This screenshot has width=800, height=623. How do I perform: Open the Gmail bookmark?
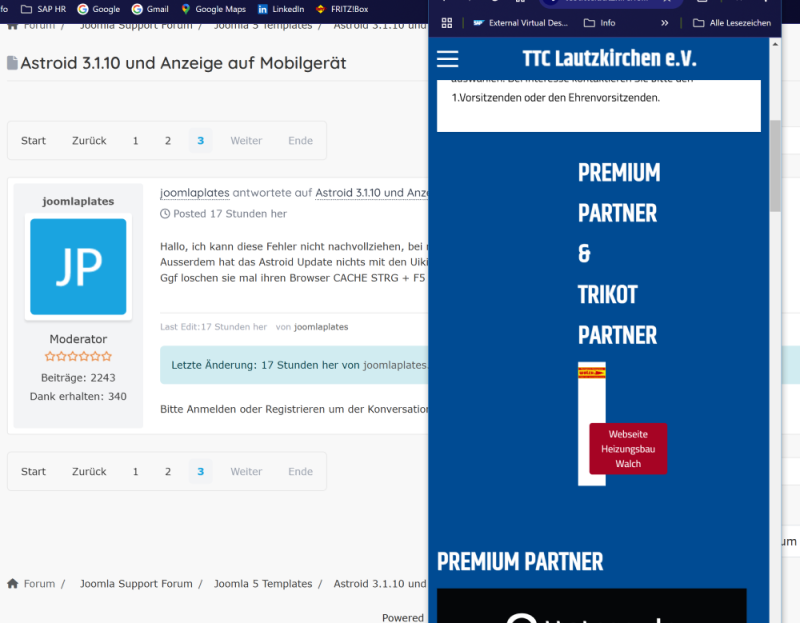150,9
